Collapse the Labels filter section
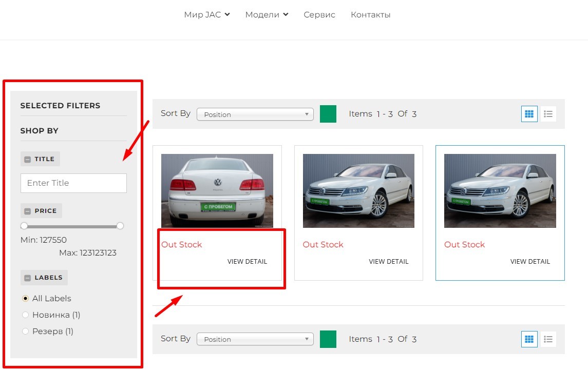This screenshot has width=588, height=390. 28,278
